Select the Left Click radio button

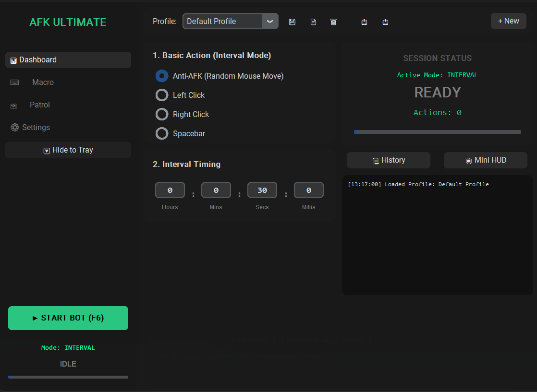click(162, 95)
